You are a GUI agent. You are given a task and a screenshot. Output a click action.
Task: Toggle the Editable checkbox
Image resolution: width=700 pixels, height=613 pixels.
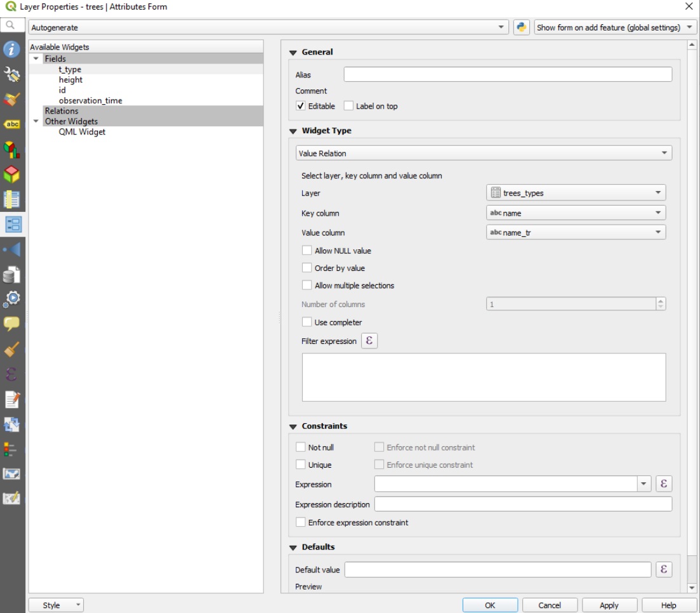pyautogui.click(x=301, y=106)
